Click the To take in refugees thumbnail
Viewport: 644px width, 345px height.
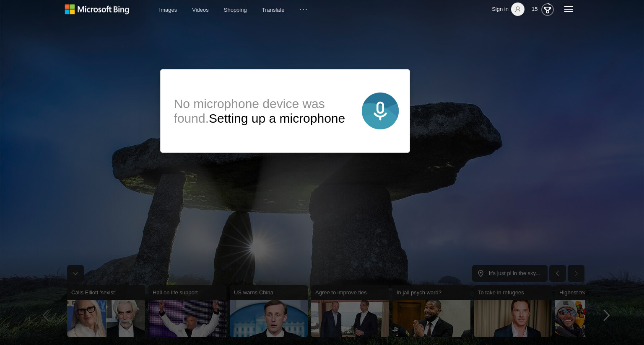pyautogui.click(x=513, y=319)
